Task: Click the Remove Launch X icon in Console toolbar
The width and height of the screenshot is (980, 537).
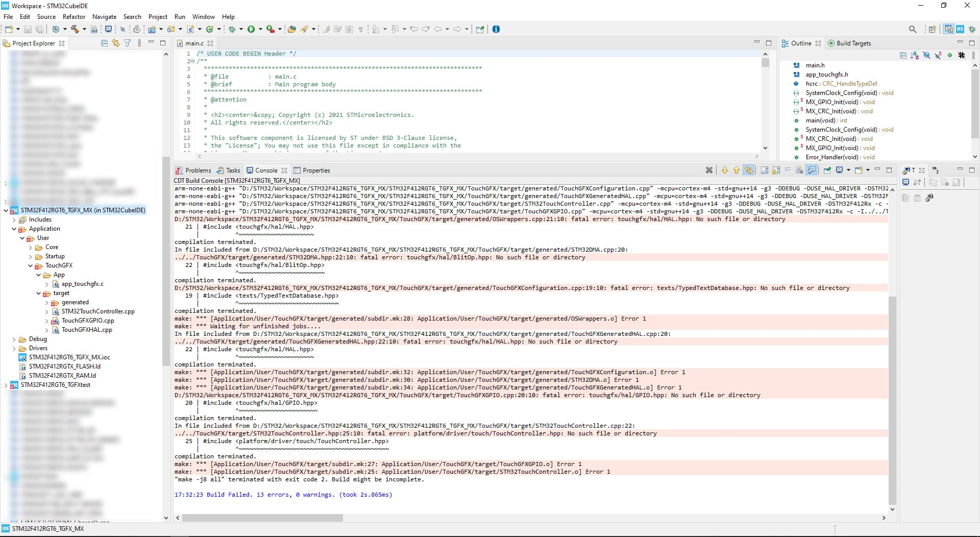Action: (x=709, y=170)
